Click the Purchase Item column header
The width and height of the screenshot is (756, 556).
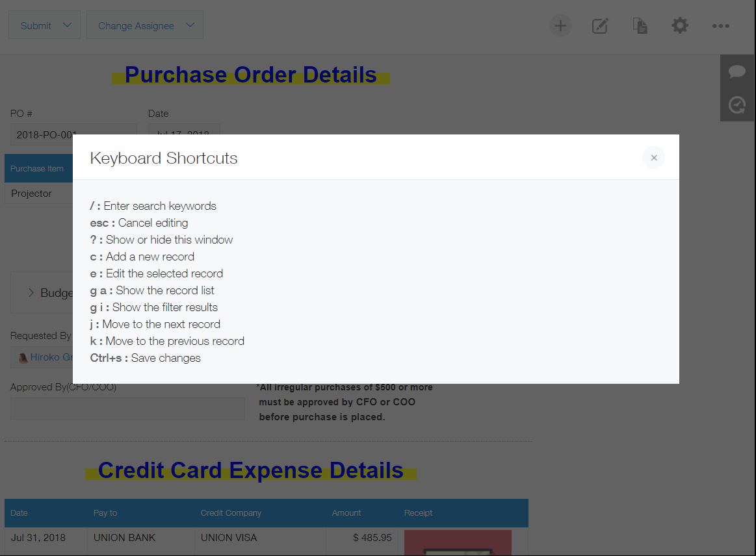37,169
